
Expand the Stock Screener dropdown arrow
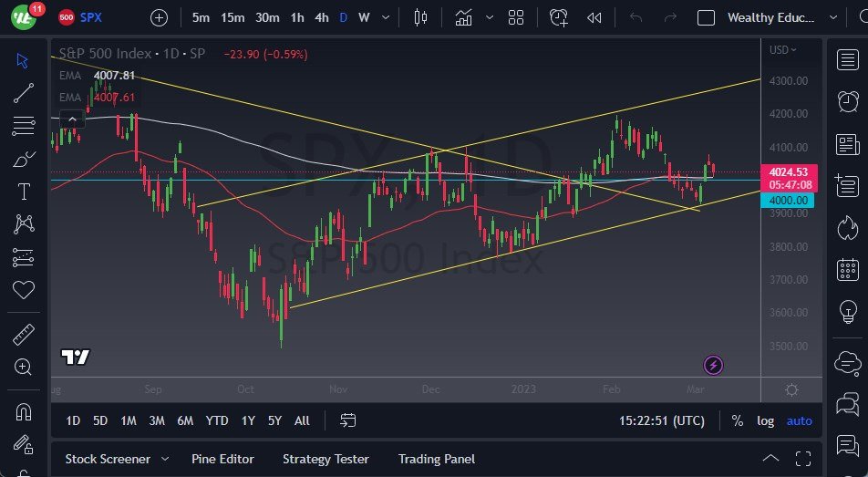point(165,459)
